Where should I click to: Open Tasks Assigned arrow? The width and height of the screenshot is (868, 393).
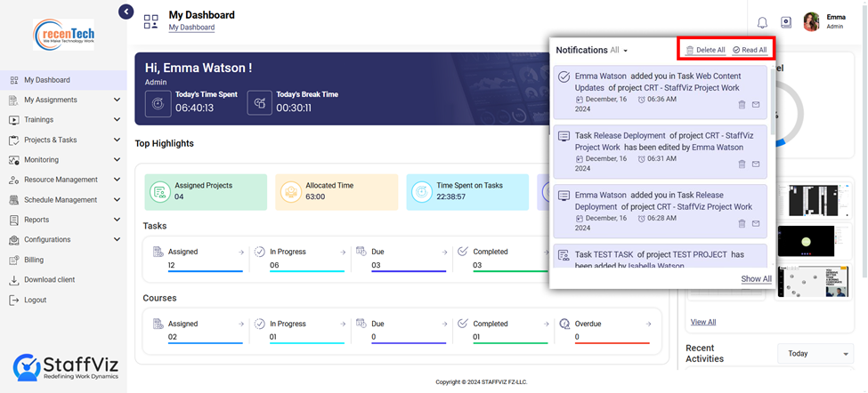(x=240, y=252)
